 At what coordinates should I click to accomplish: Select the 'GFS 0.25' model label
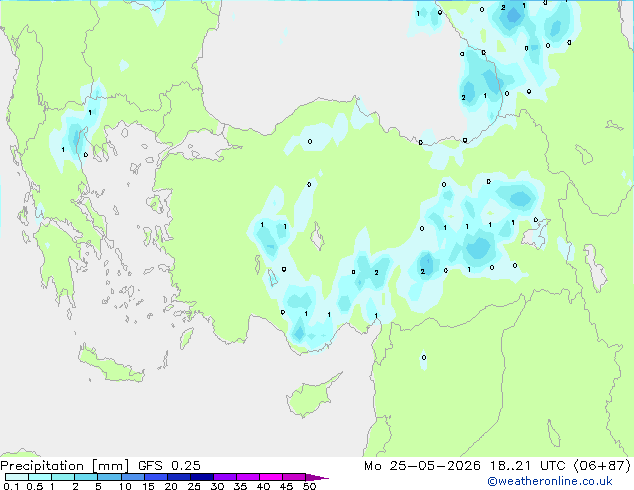pos(169,465)
